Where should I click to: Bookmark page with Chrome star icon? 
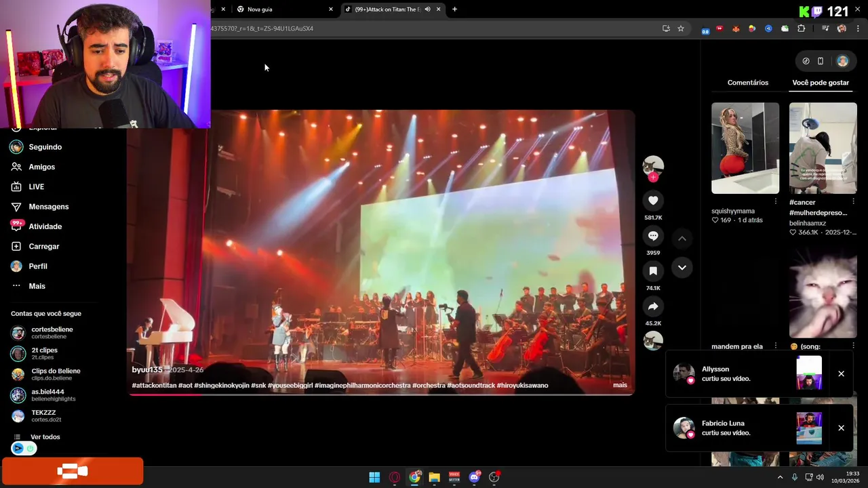pyautogui.click(x=681, y=28)
